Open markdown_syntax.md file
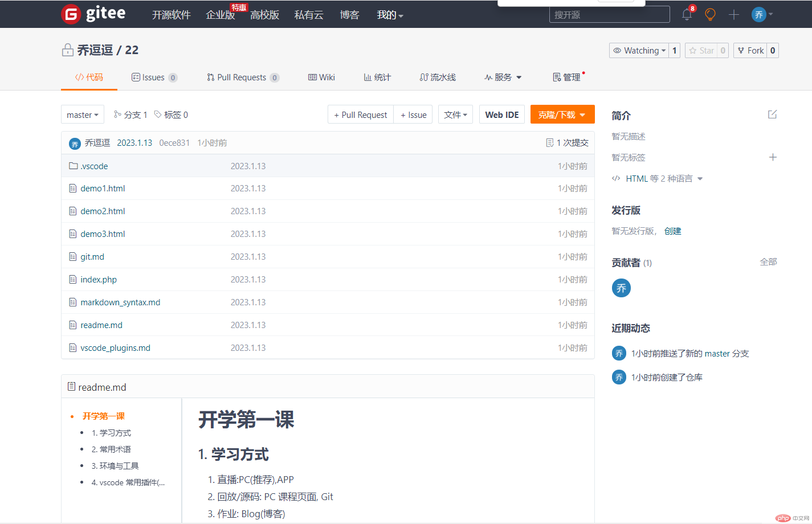This screenshot has height=524, width=812. click(120, 302)
